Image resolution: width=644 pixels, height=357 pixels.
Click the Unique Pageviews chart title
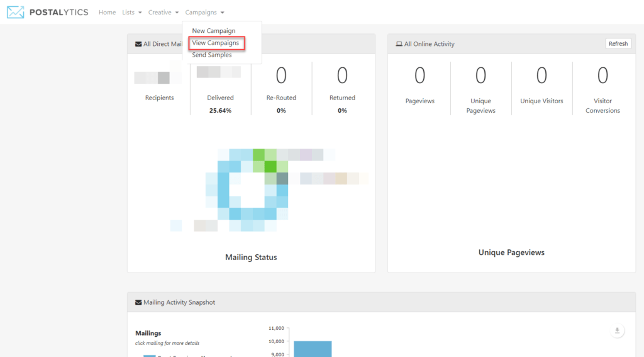point(511,252)
